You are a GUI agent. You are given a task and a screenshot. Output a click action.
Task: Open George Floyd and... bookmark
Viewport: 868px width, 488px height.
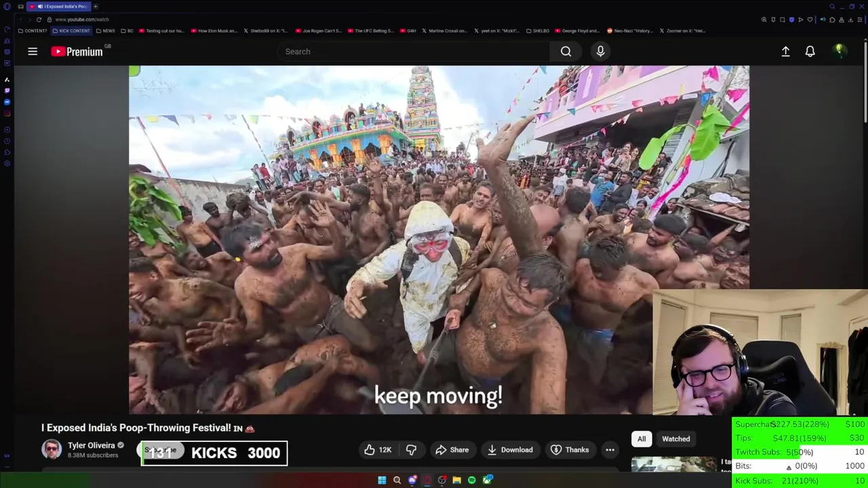578,30
